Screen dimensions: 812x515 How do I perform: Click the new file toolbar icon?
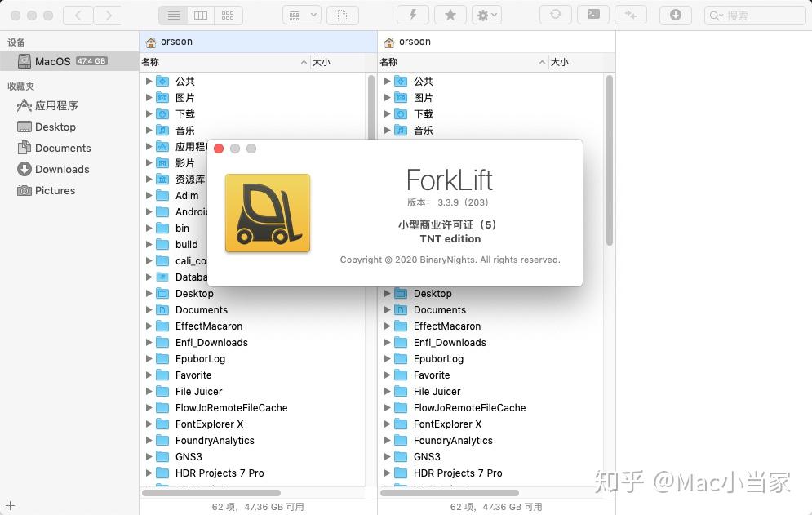pyautogui.click(x=341, y=15)
